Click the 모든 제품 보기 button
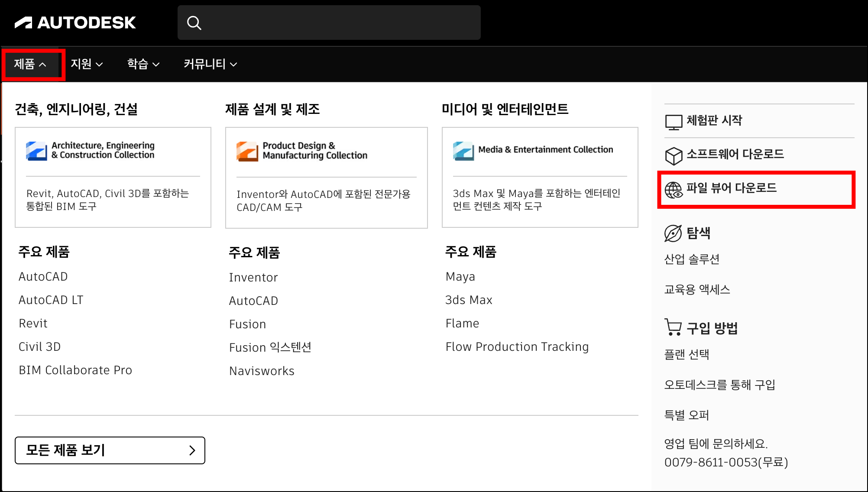 pos(110,450)
